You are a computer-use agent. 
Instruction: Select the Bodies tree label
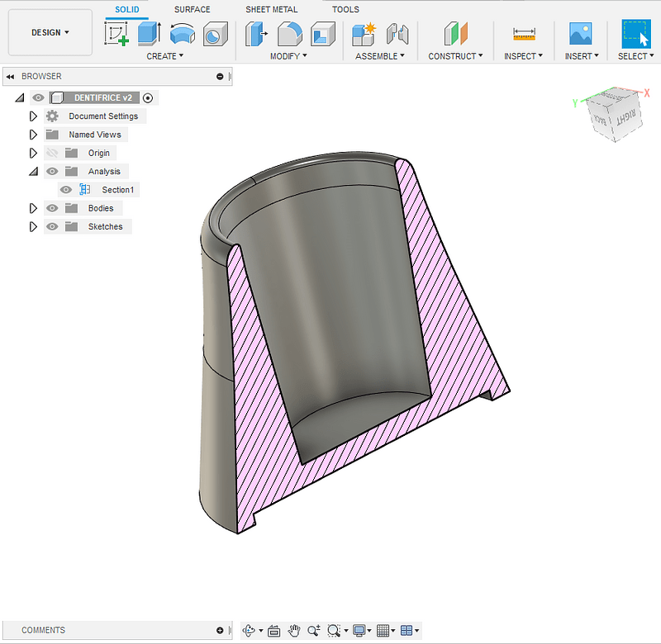pos(101,208)
